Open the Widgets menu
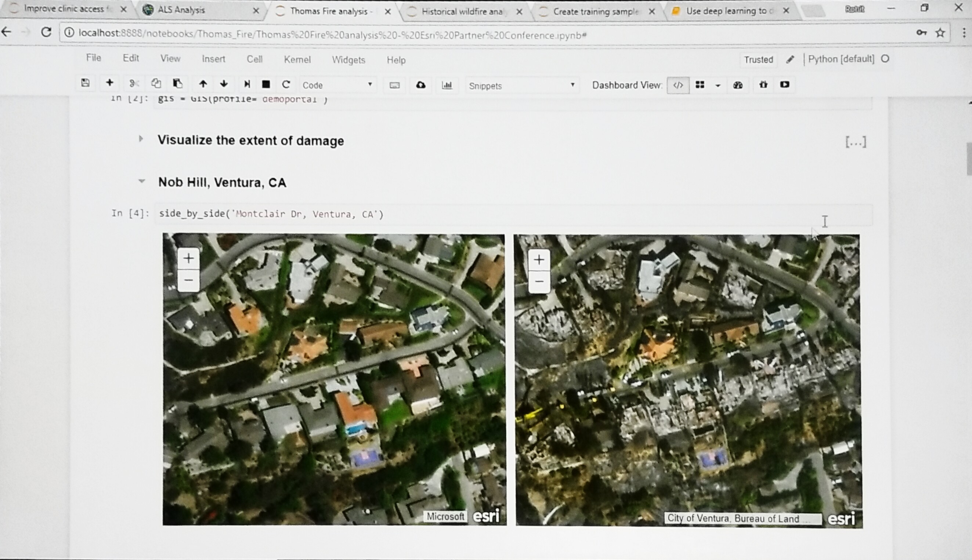The width and height of the screenshot is (972, 560). click(x=348, y=60)
